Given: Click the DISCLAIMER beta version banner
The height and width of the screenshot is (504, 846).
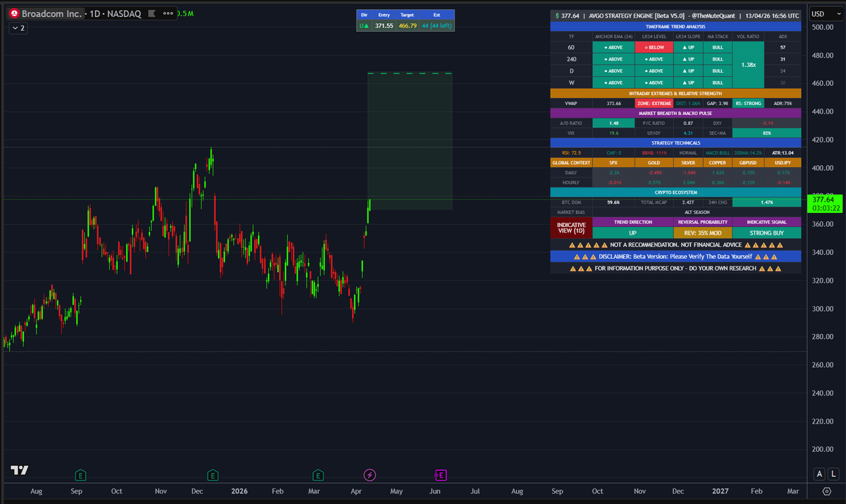Looking at the screenshot, I should [x=676, y=257].
